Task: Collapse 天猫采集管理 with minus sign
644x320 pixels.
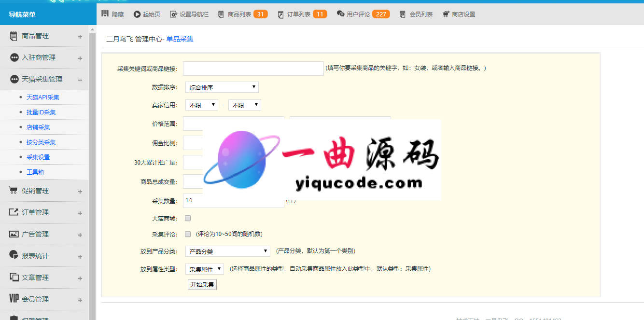Action: 80,80
